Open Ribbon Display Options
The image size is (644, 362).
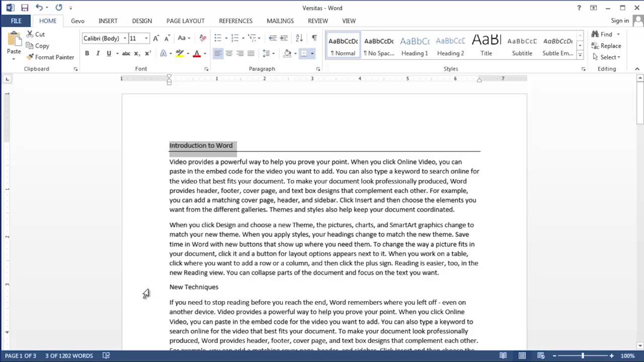pos(594,8)
